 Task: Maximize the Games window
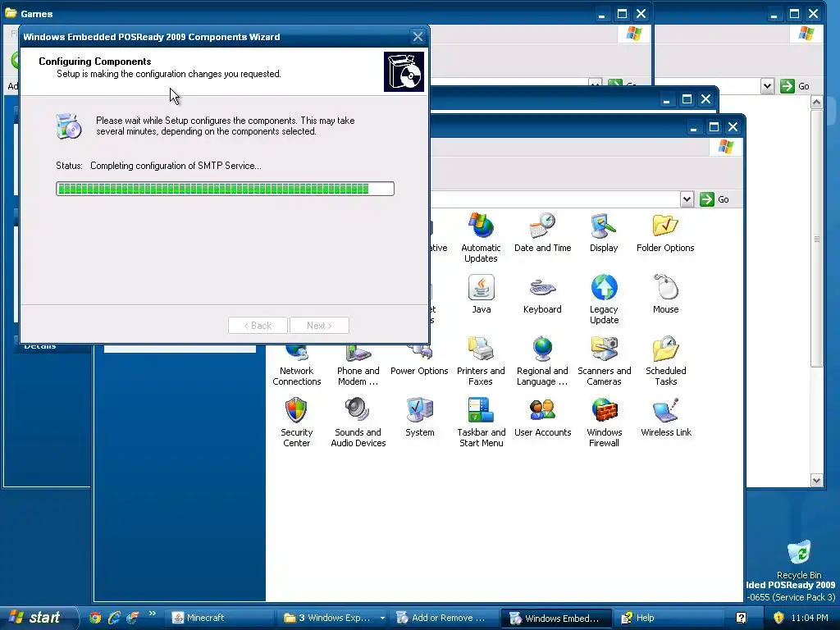point(622,14)
